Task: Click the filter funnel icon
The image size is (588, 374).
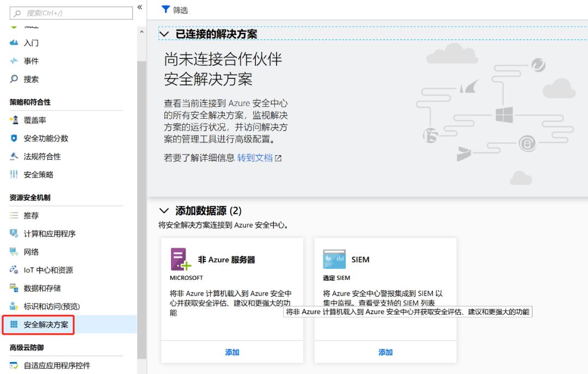Action: [x=166, y=9]
